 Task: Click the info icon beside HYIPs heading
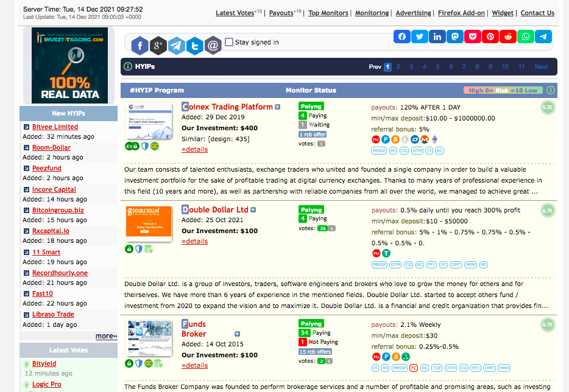pyautogui.click(x=128, y=66)
